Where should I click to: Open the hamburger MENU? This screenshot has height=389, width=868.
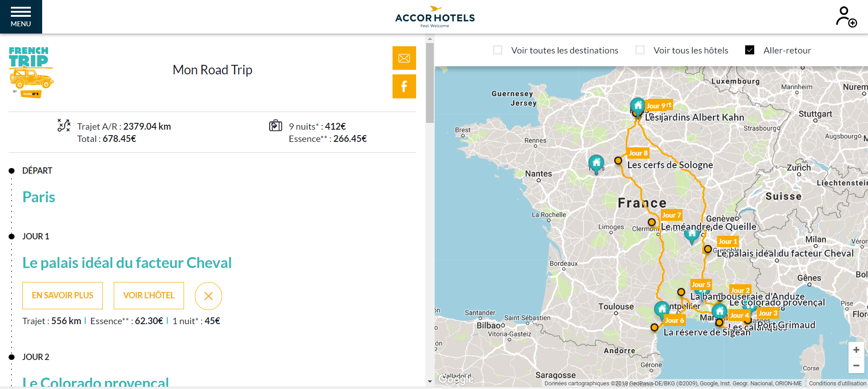21,17
